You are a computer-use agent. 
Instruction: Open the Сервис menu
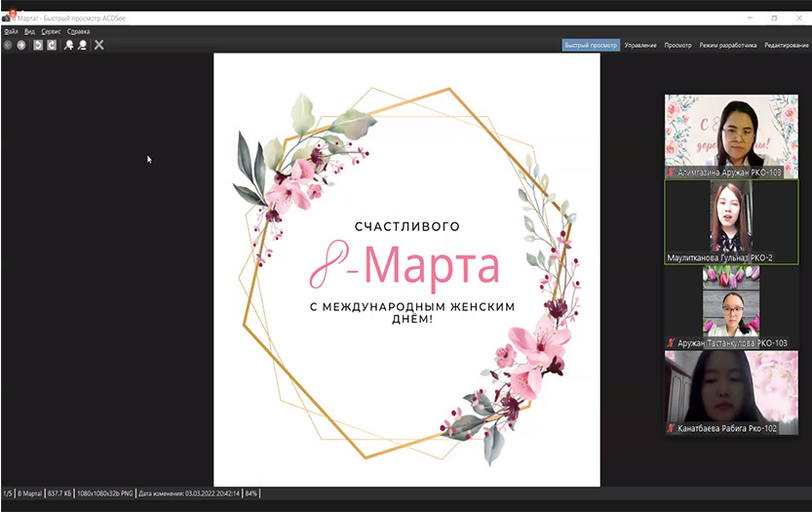(x=51, y=31)
